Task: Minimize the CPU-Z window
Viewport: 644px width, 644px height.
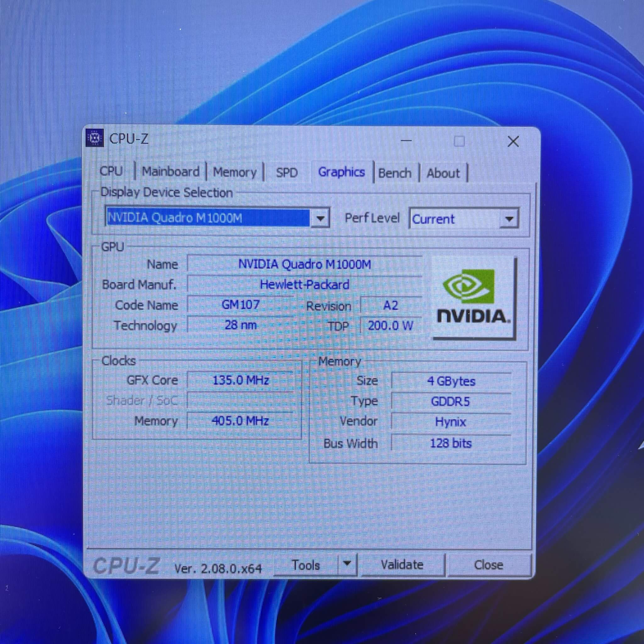Action: (x=406, y=141)
